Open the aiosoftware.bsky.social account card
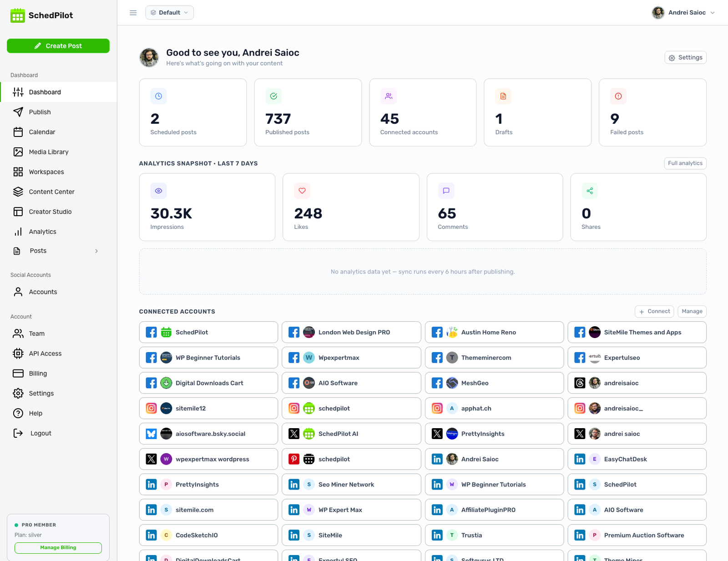Image resolution: width=728 pixels, height=561 pixels. pos(208,434)
